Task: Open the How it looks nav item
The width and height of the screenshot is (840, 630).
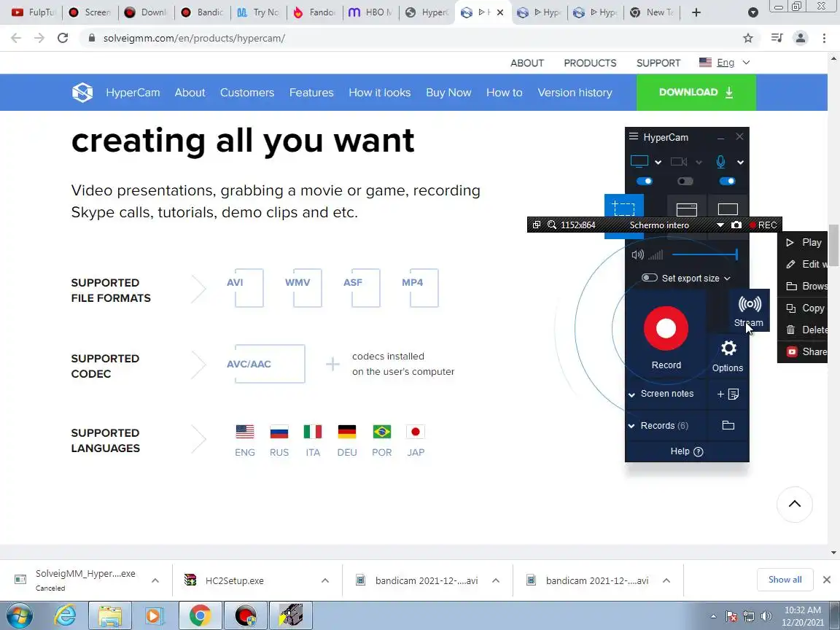Action: [379, 92]
